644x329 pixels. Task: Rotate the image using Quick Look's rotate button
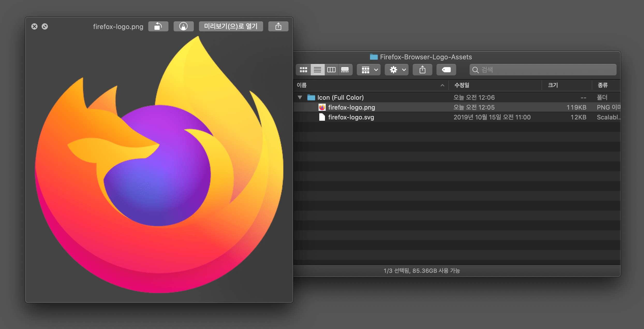(158, 26)
